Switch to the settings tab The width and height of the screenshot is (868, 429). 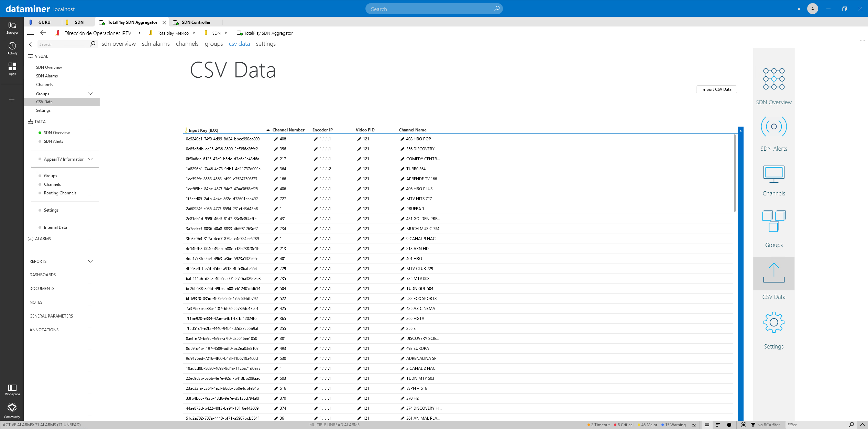tap(266, 44)
